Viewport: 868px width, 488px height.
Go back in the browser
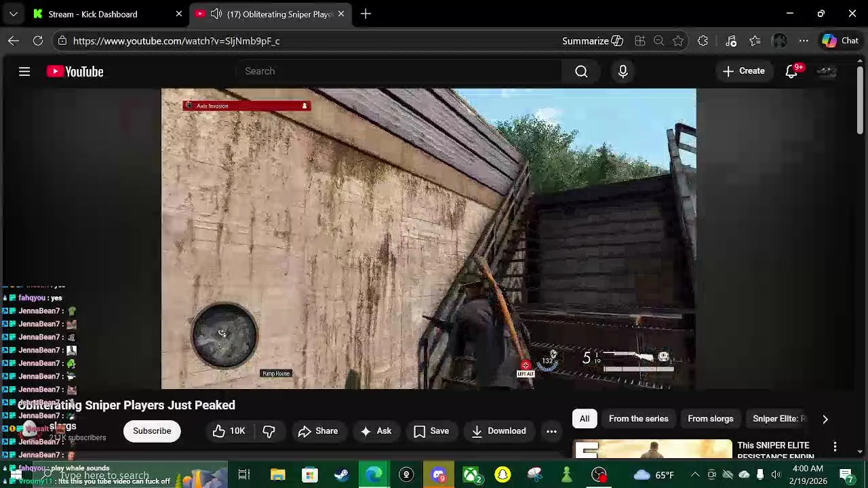[14, 41]
